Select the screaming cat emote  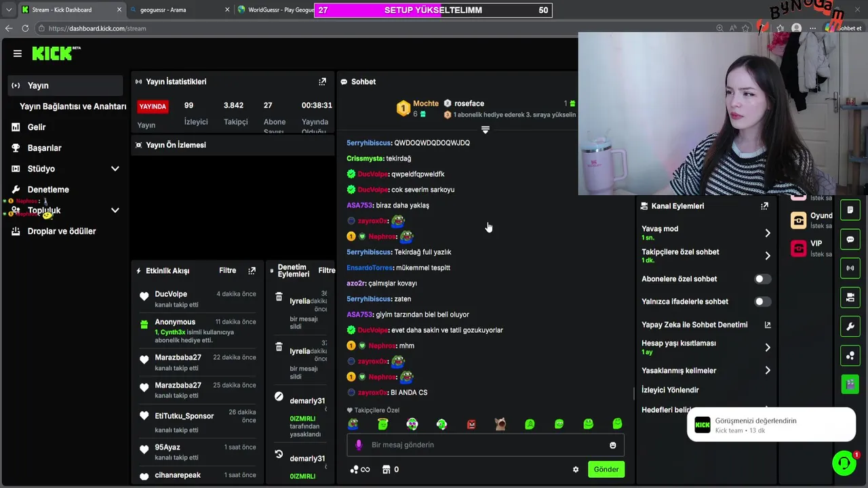500,424
